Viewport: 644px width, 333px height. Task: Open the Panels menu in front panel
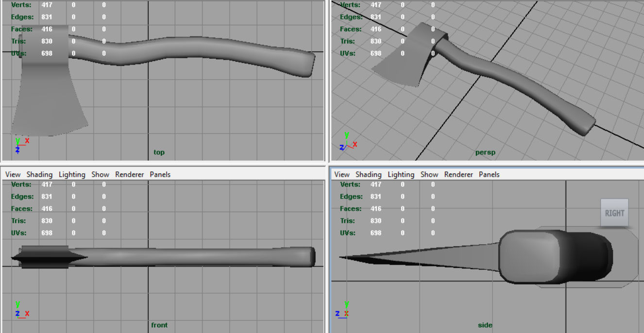click(x=160, y=174)
